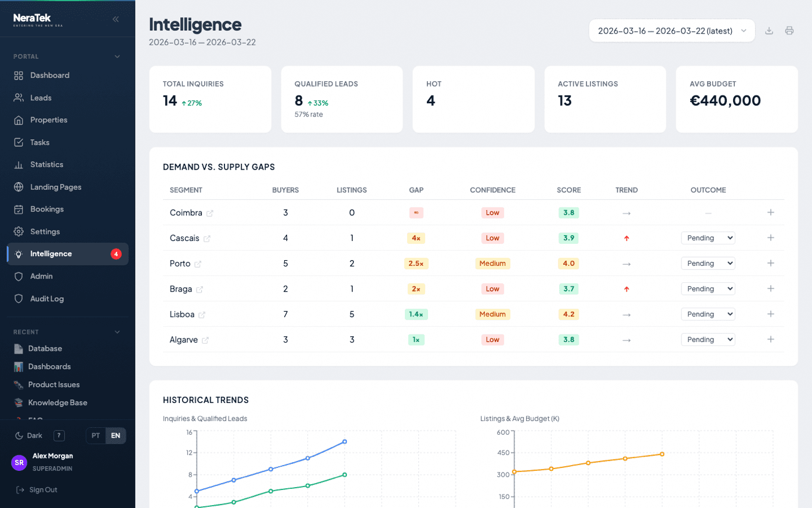Open the date range dropdown
This screenshot has width=812, height=508.
[x=672, y=30]
